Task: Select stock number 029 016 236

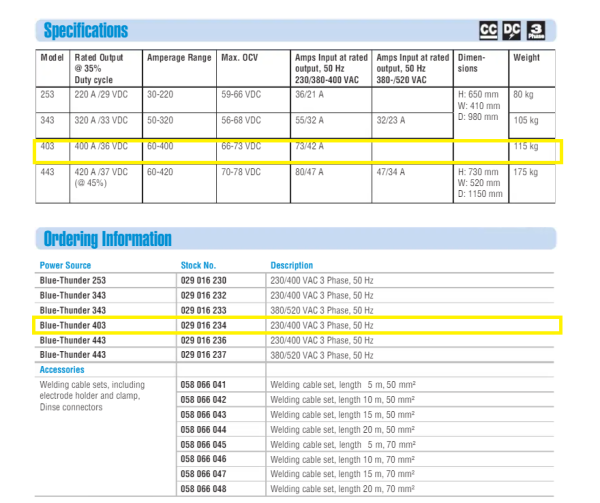Action: (204, 340)
